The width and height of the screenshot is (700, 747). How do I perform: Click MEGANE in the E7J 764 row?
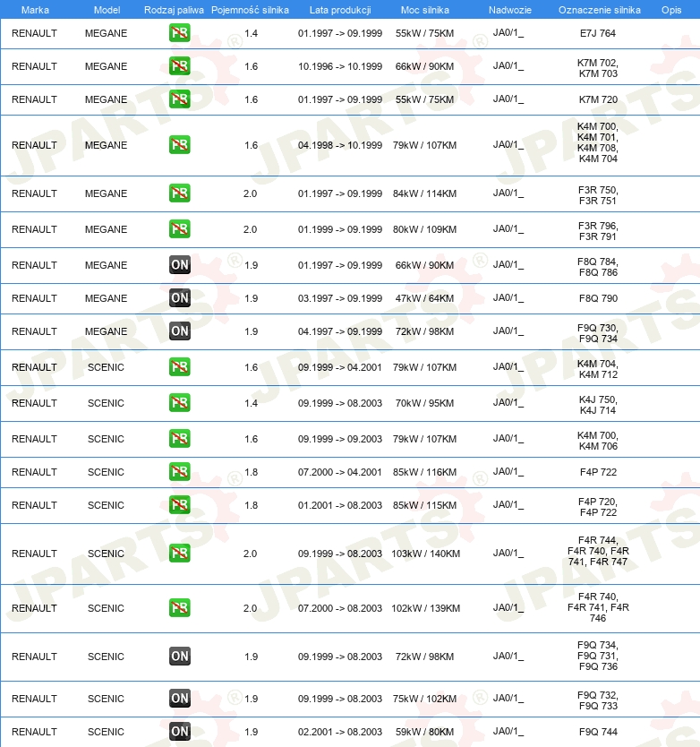[106, 34]
